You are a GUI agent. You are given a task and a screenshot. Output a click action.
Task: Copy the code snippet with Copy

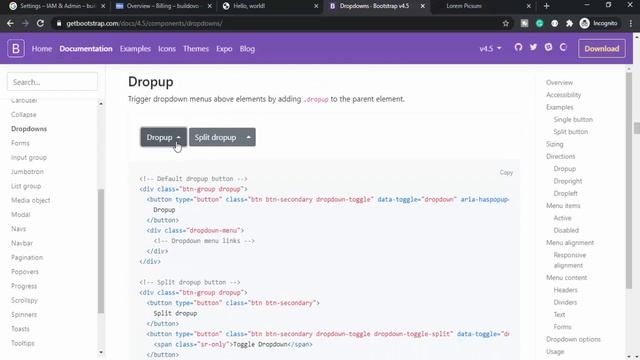click(x=506, y=172)
